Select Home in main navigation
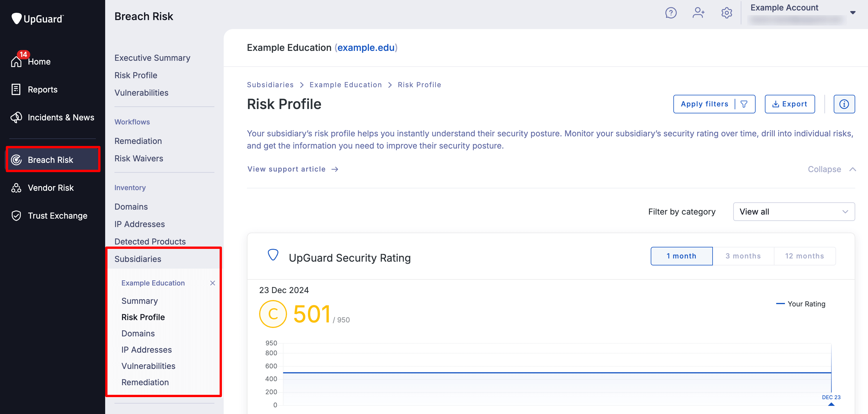The width and height of the screenshot is (868, 414). [x=39, y=62]
